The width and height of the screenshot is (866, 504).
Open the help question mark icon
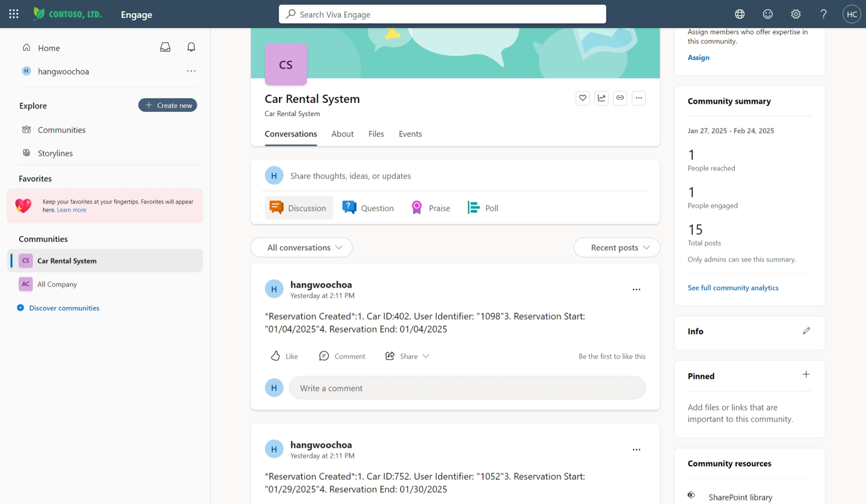coord(823,14)
